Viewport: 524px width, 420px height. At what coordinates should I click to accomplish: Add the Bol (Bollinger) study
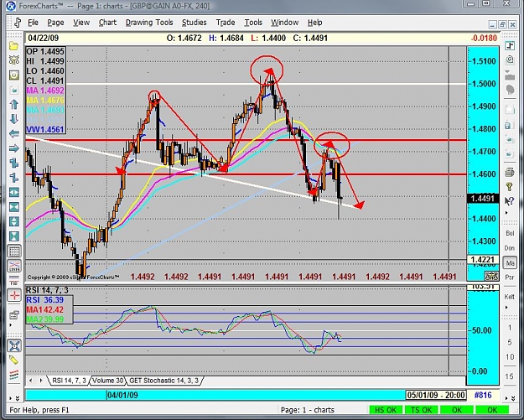(510, 233)
